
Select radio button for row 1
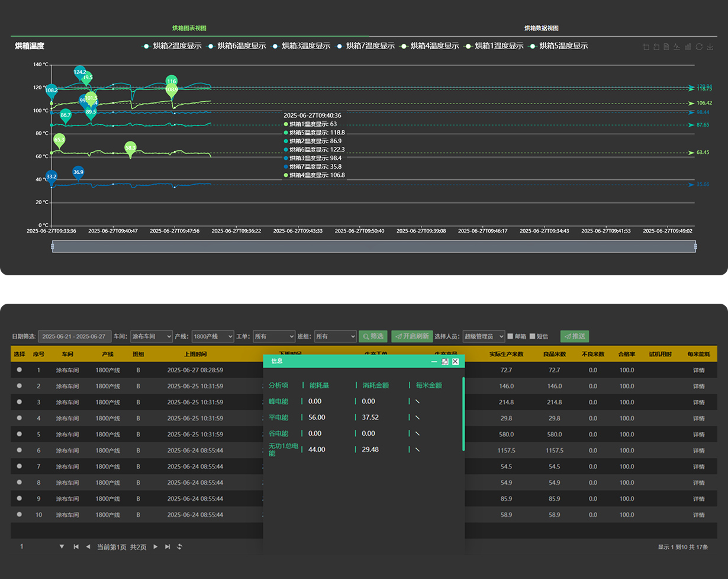(20, 370)
